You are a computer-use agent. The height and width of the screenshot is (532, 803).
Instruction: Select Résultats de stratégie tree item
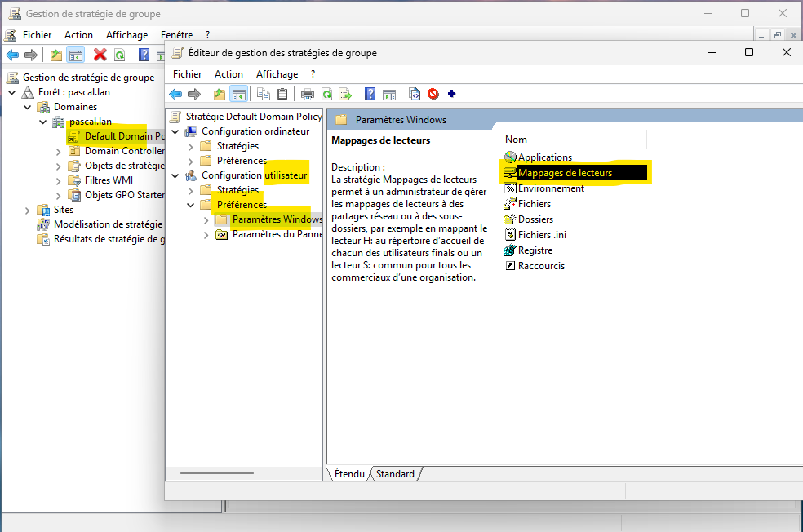coord(101,239)
